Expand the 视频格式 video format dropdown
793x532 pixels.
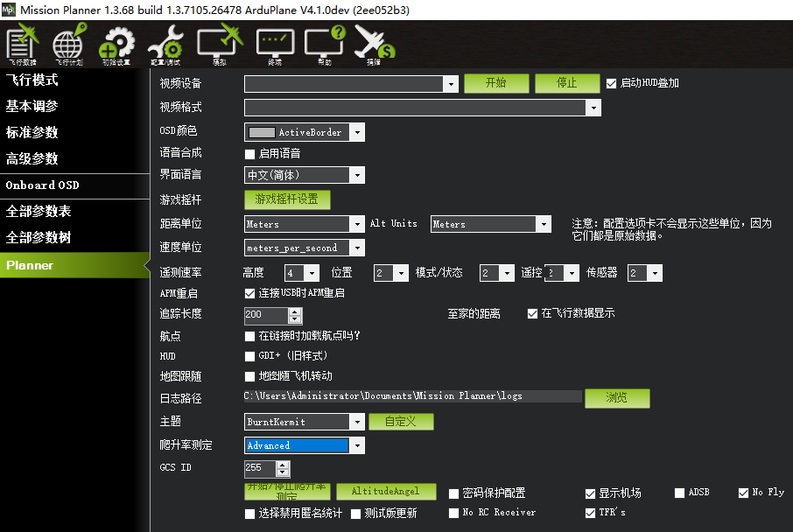[593, 108]
